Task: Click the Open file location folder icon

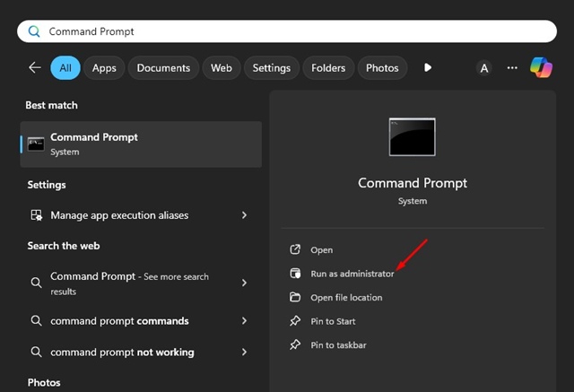Action: [x=295, y=298]
